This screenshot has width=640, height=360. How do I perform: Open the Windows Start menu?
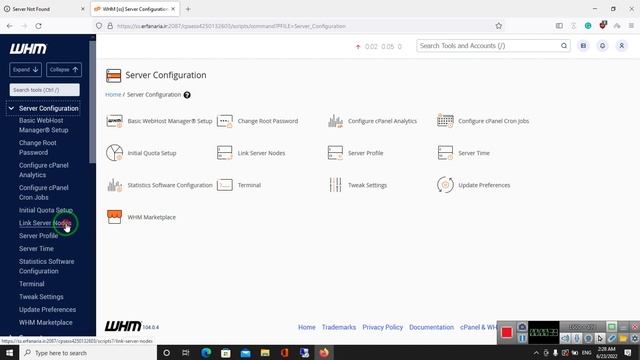click(x=9, y=353)
